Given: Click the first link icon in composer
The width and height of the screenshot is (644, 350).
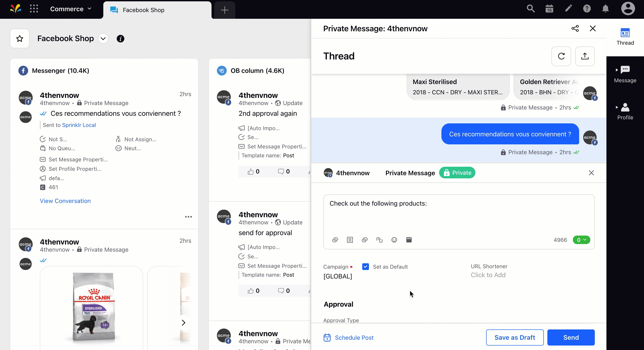Looking at the screenshot, I should [x=335, y=240].
